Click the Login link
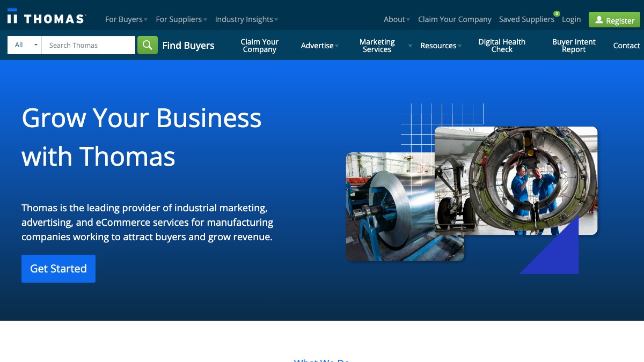This screenshot has height=362, width=644. click(571, 19)
